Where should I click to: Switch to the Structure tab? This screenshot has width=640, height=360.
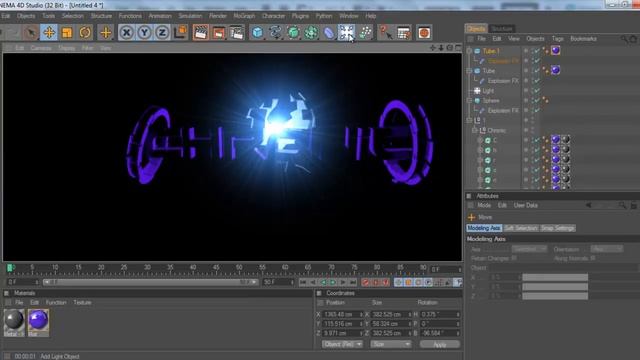(x=502, y=29)
